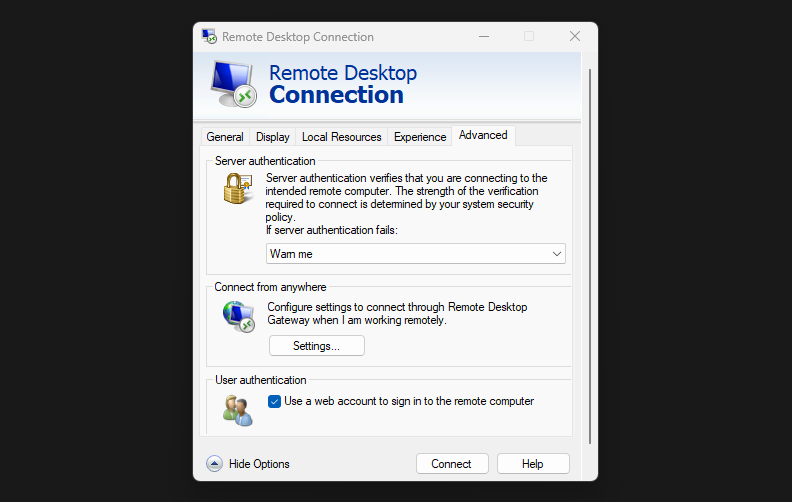Click the large monitor banner icon

coord(233,84)
